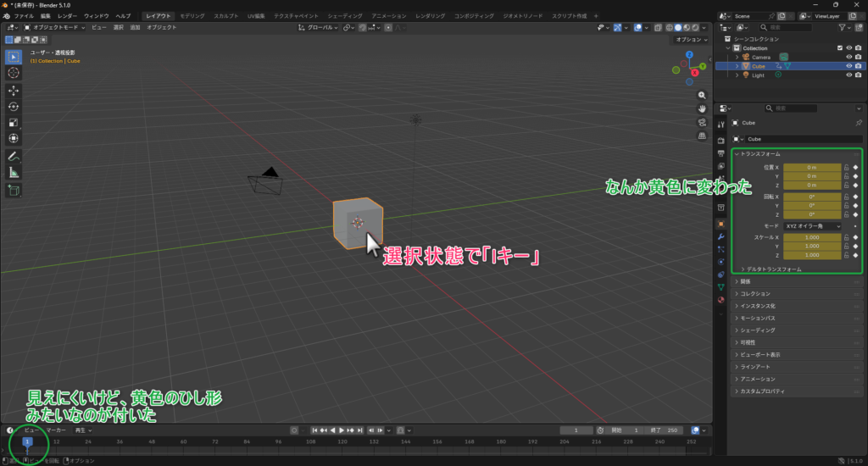Uncheck the Collection exclude checkbox
Viewport: 868px width, 466px height.
pyautogui.click(x=839, y=48)
